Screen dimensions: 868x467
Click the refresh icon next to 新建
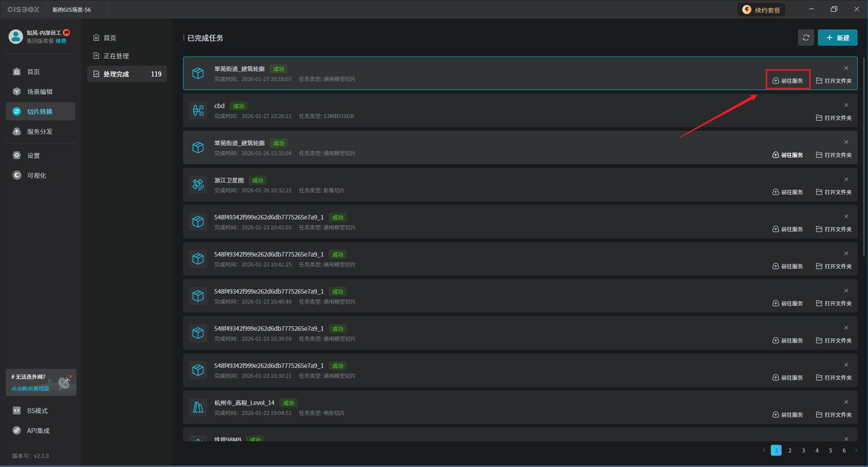(806, 38)
